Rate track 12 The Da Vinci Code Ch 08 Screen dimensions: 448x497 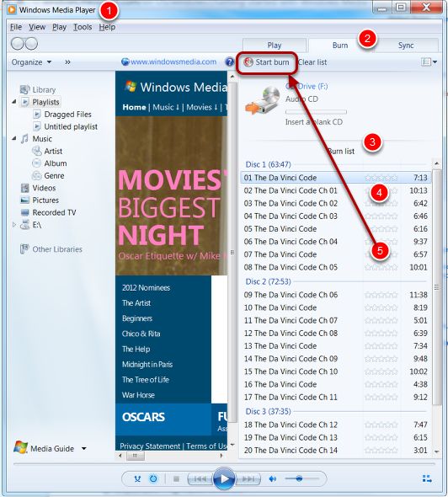[381, 333]
